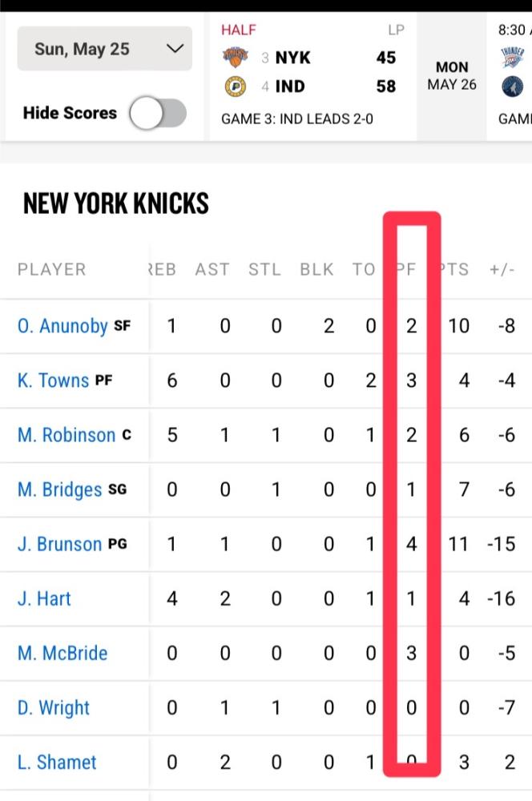Image resolution: width=532 pixels, height=801 pixels.
Task: Toggle the Hide Scores switch
Action: (158, 113)
